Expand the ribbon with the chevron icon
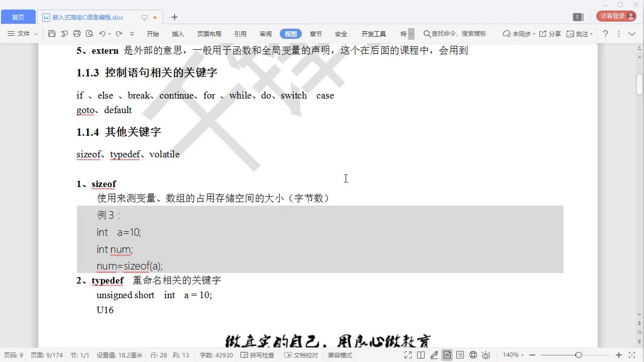644x362 pixels. 632,34
